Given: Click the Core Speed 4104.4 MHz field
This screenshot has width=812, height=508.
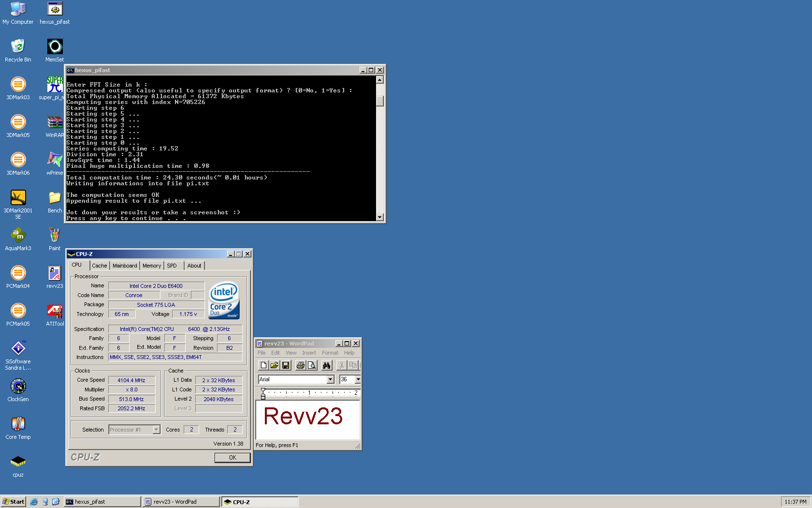Looking at the screenshot, I should click(x=131, y=380).
